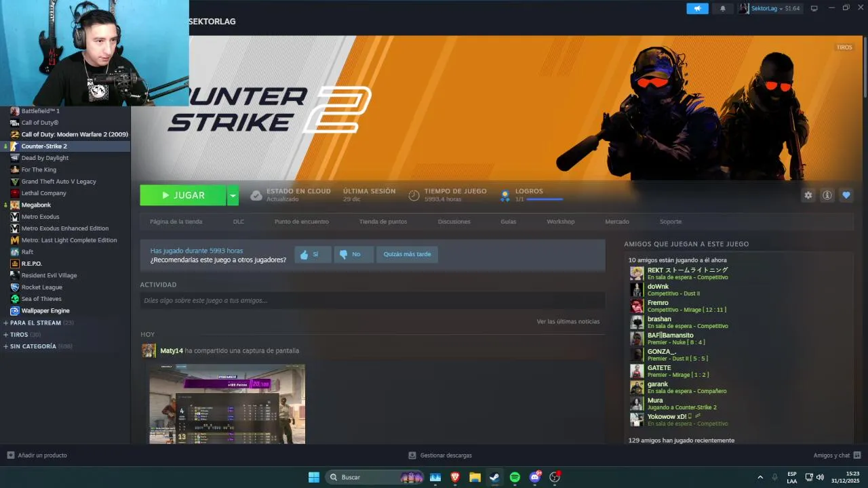Open Spotify from the taskbar
868x488 pixels.
click(515, 477)
